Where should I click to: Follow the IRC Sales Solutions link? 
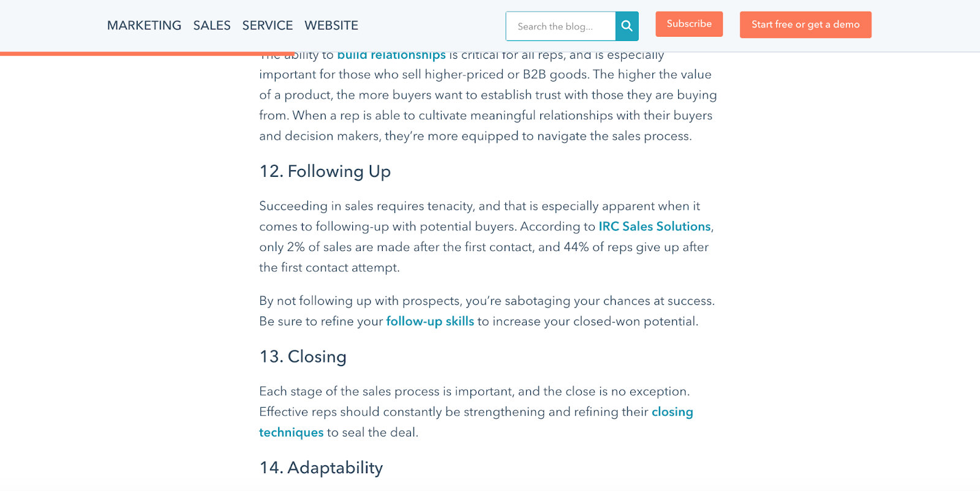(x=655, y=227)
